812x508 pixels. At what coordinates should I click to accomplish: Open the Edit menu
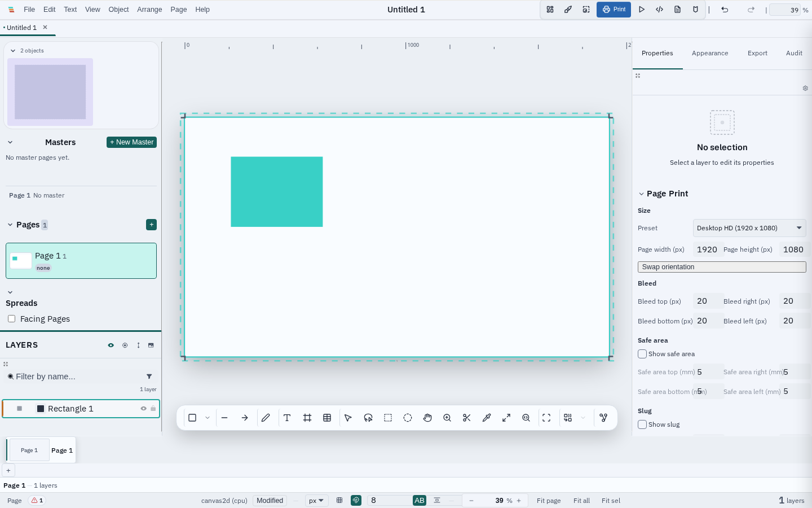(x=50, y=10)
